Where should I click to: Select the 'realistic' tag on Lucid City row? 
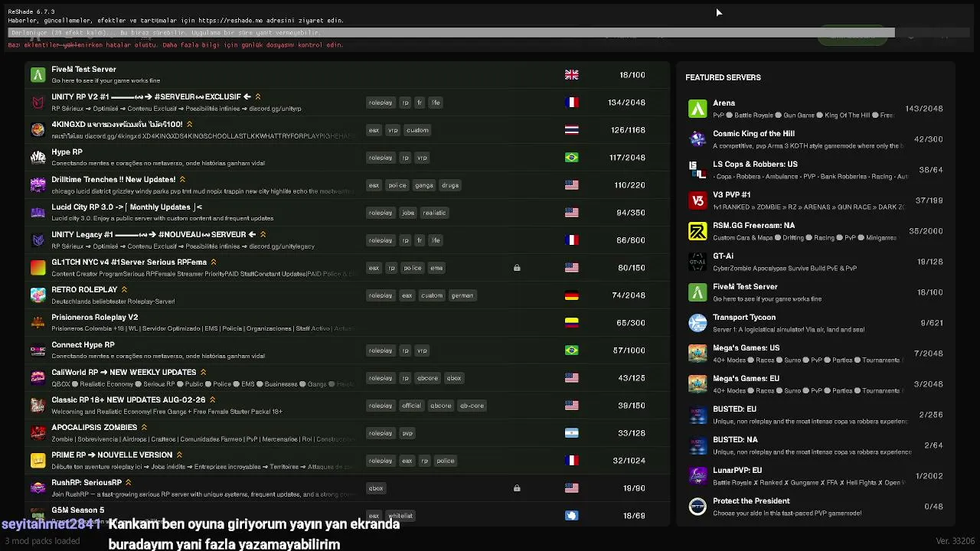tap(434, 213)
